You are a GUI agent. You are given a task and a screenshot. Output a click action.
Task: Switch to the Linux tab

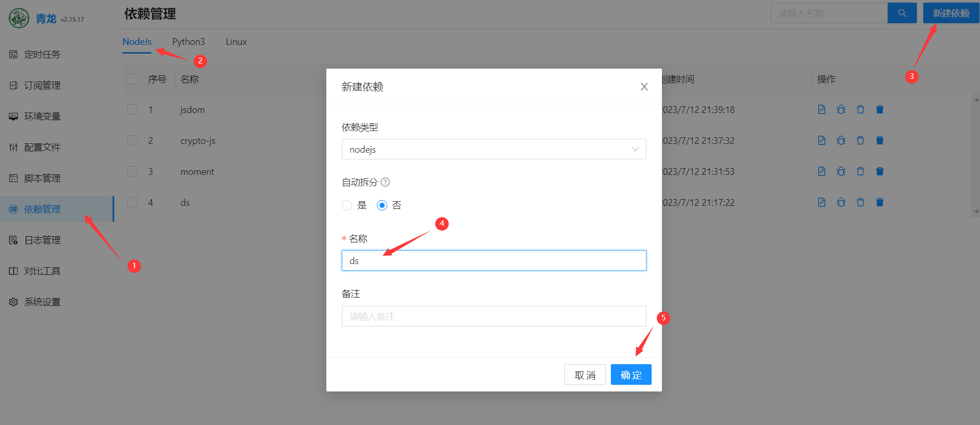click(236, 42)
